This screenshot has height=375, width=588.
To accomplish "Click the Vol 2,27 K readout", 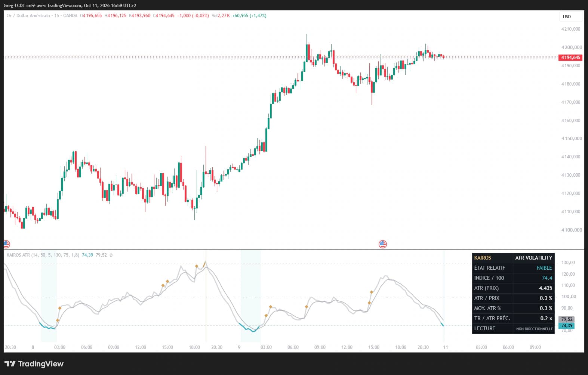I will tap(221, 16).
